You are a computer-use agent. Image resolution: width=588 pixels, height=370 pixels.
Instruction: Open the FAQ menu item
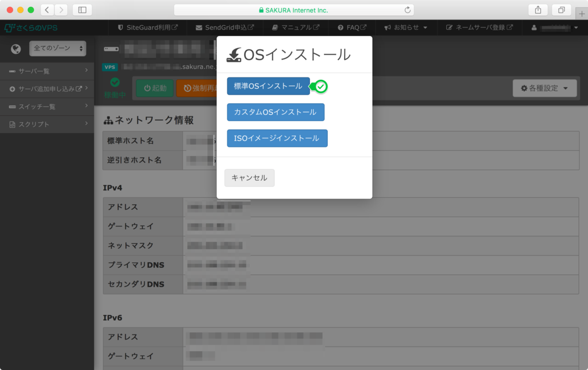(351, 26)
